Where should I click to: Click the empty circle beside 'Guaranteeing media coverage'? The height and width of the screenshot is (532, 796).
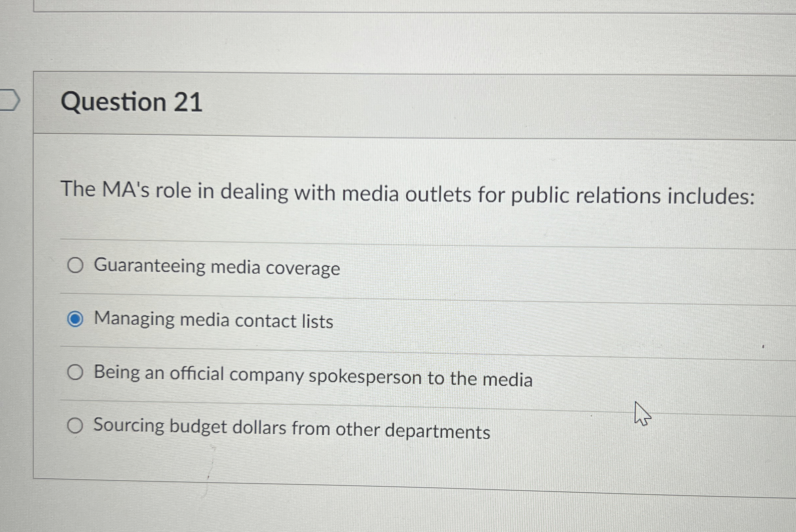75,266
